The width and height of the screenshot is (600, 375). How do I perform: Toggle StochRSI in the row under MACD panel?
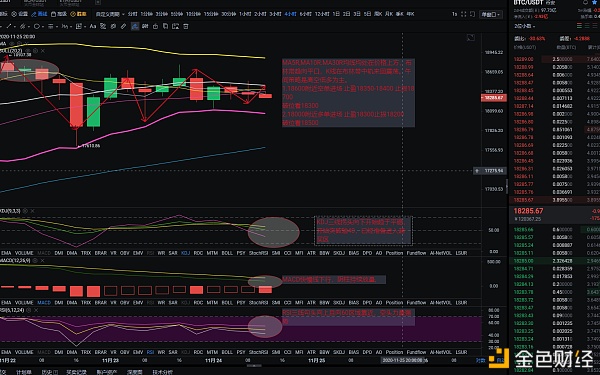pos(258,302)
